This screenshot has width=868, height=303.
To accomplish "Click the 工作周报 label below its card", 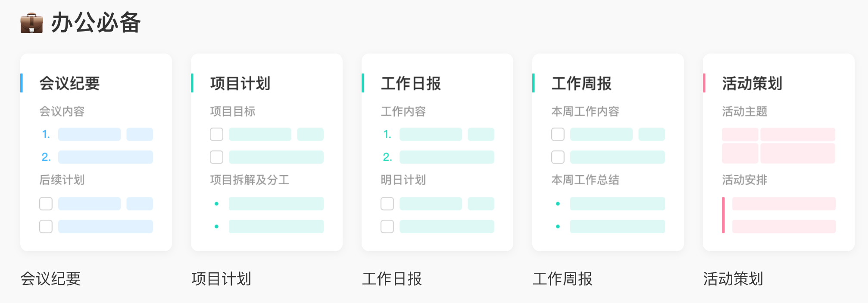I will coord(563,279).
